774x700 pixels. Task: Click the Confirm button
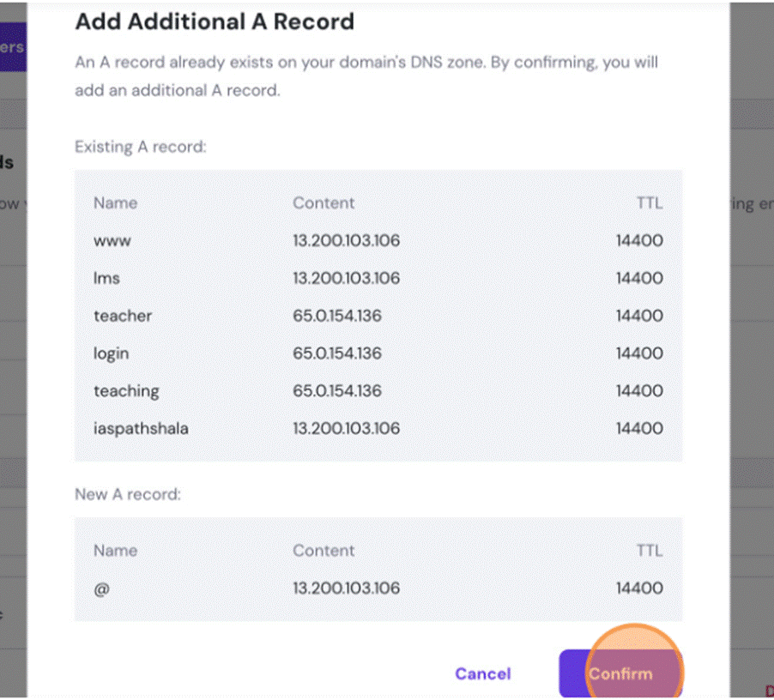(620, 673)
